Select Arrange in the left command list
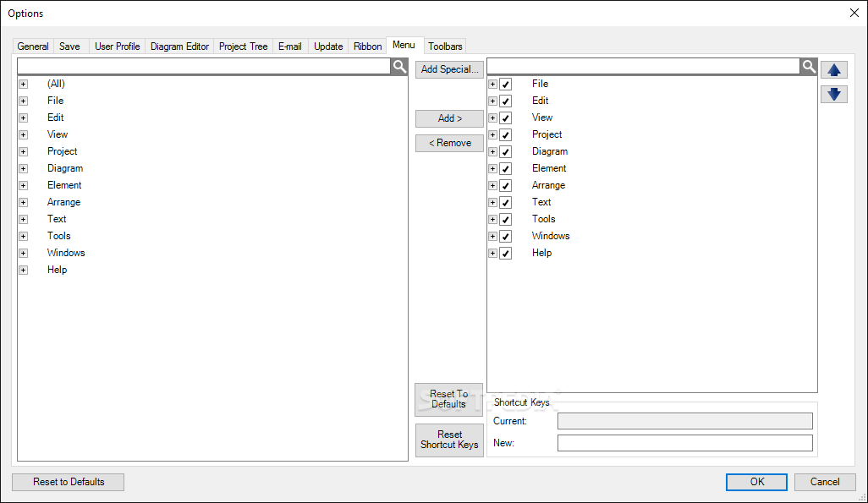 63,203
